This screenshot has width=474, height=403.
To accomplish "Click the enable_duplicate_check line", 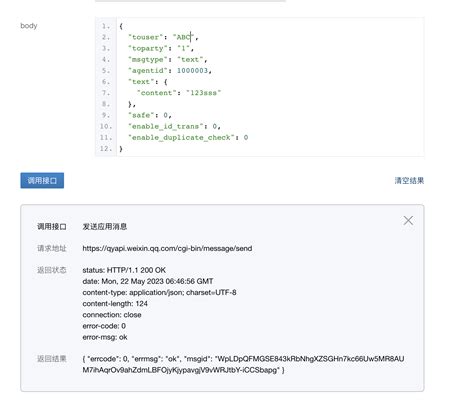I will tap(188, 138).
